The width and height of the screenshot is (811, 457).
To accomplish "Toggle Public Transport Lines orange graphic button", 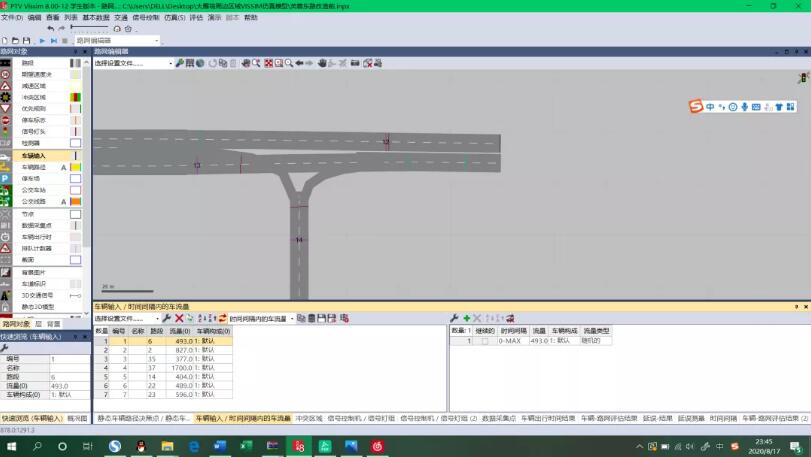I will point(76,202).
